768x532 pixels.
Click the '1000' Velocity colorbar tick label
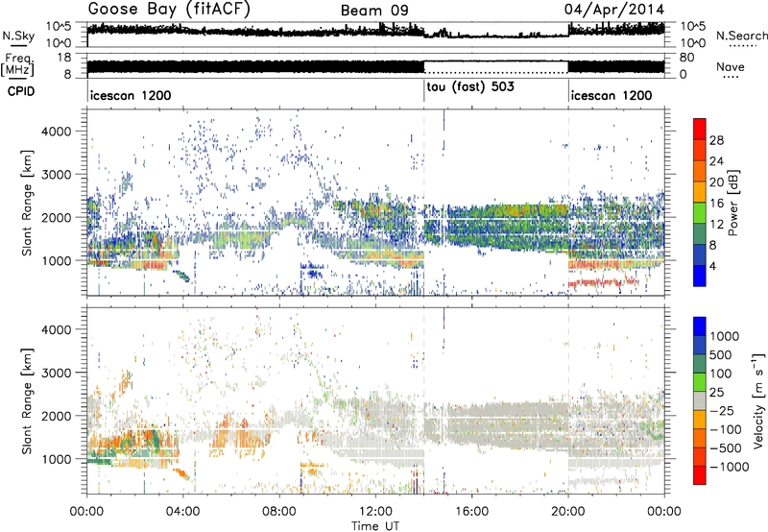[725, 336]
